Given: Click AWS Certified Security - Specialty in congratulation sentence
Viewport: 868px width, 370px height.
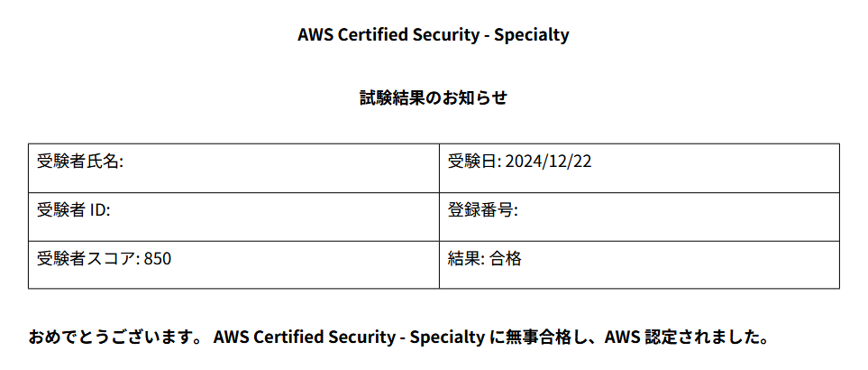Looking at the screenshot, I should pyautogui.click(x=349, y=337).
